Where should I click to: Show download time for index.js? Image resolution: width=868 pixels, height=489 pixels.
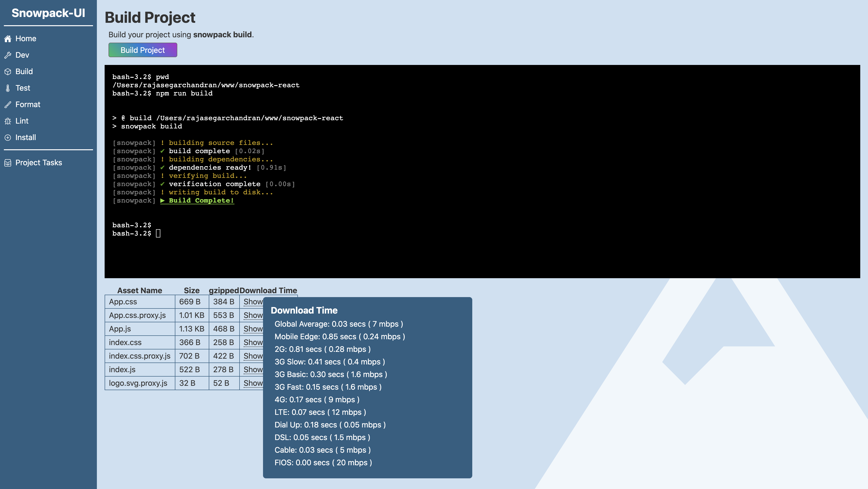253,370
